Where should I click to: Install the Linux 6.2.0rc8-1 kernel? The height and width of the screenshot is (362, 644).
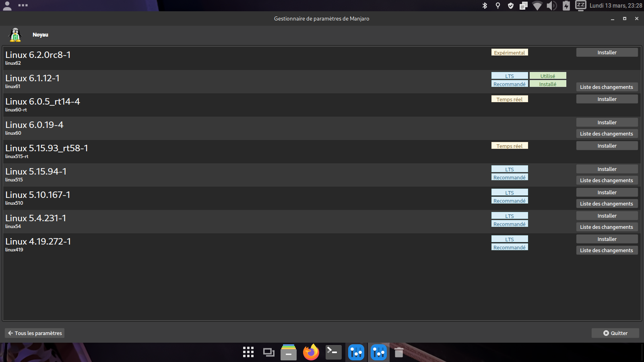[607, 53]
